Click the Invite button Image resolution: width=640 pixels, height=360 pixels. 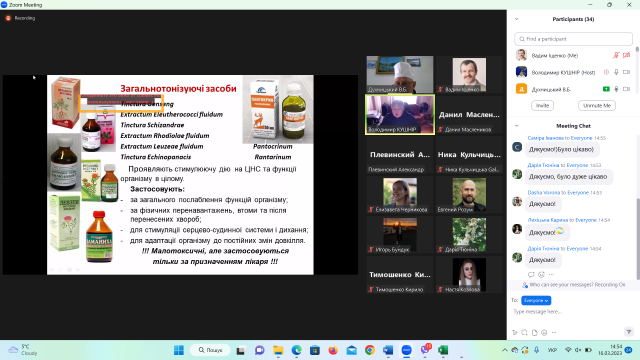[x=542, y=105]
